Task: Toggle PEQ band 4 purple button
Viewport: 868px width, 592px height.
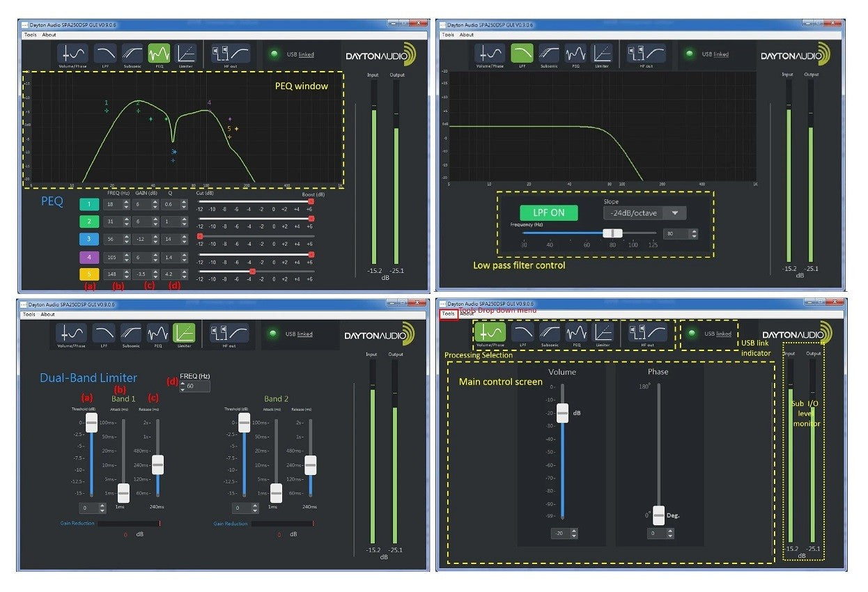Action: pyautogui.click(x=89, y=257)
